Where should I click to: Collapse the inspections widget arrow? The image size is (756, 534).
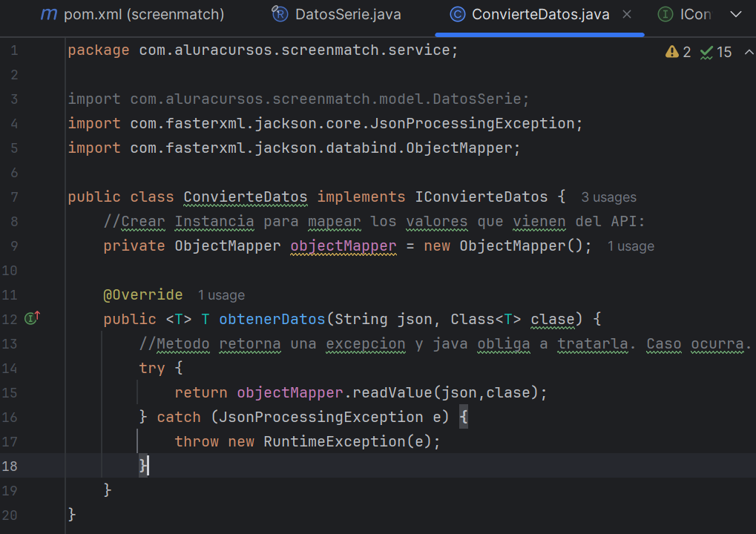[749, 52]
